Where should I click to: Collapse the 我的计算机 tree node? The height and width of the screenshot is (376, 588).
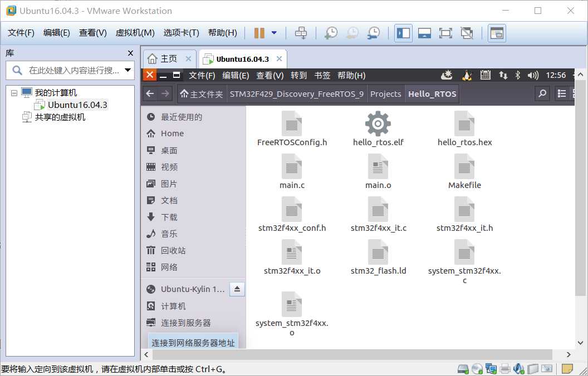point(14,93)
